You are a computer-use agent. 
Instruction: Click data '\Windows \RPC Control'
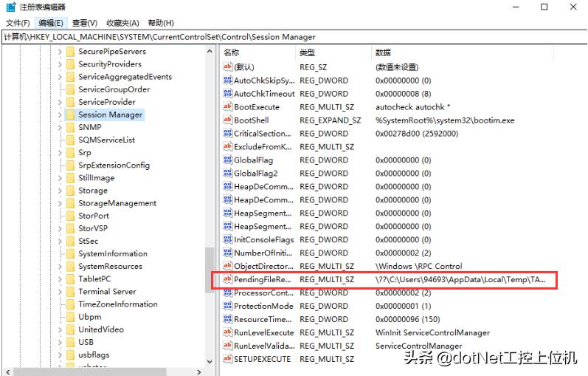click(x=418, y=267)
